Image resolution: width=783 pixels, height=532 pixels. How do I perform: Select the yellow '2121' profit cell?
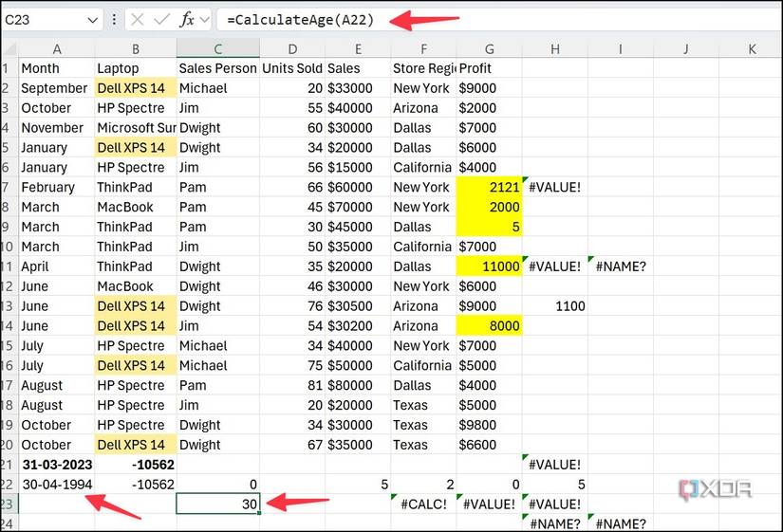[x=490, y=187]
